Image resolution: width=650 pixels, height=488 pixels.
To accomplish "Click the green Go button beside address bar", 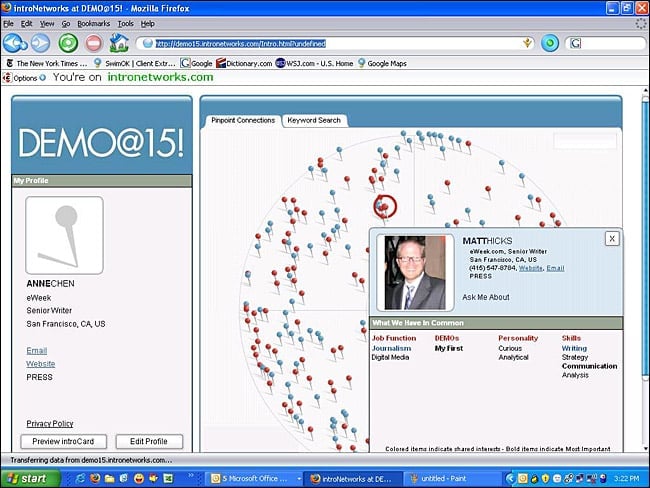I will click(550, 43).
